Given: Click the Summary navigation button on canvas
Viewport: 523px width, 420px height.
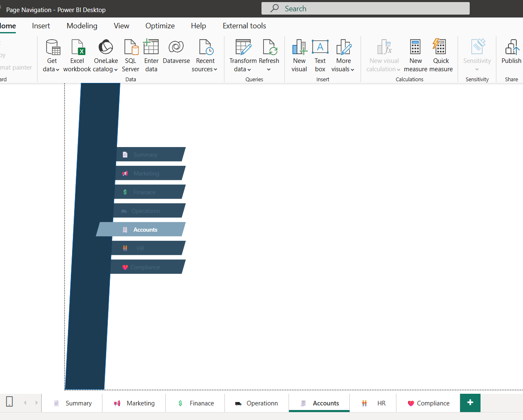Looking at the screenshot, I should pos(149,155).
